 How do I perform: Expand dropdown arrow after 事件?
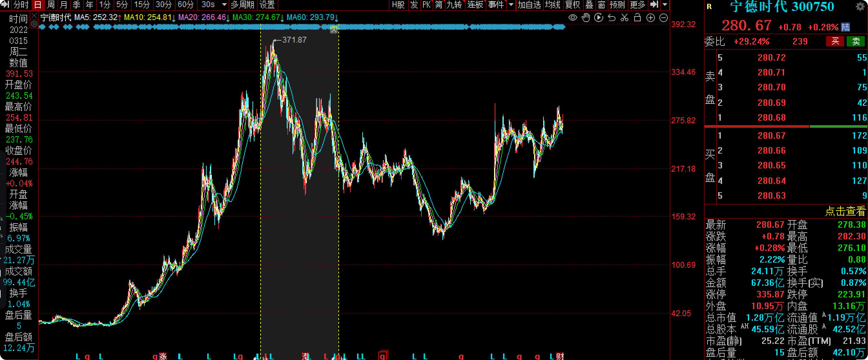pos(511,5)
